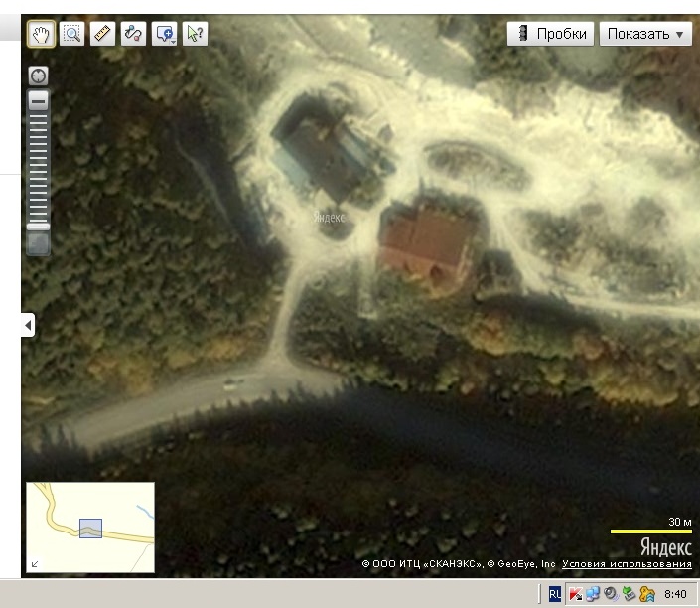The width and height of the screenshot is (700, 608).
Task: Expand the Показать dropdown menu
Action: [x=644, y=34]
